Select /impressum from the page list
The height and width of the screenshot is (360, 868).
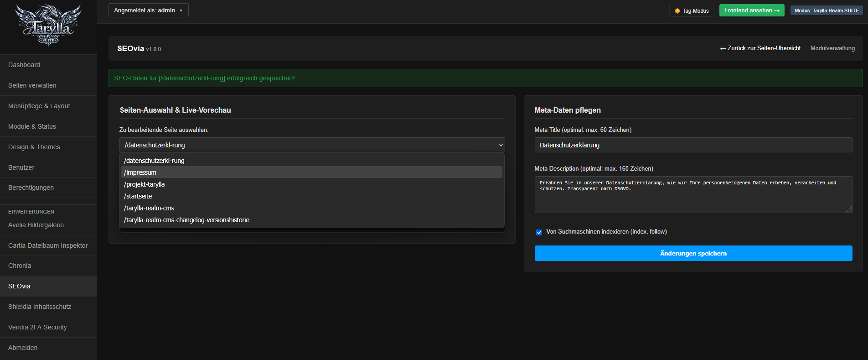[312, 172]
